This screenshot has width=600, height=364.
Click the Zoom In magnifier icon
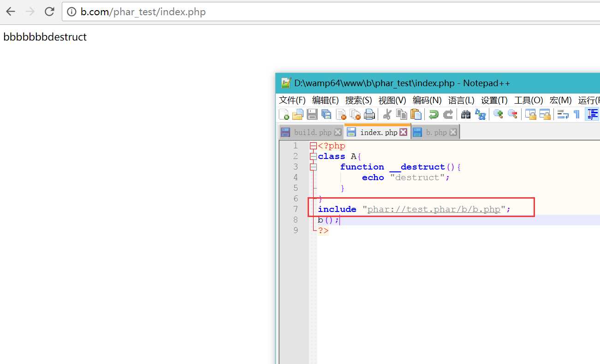pos(498,114)
